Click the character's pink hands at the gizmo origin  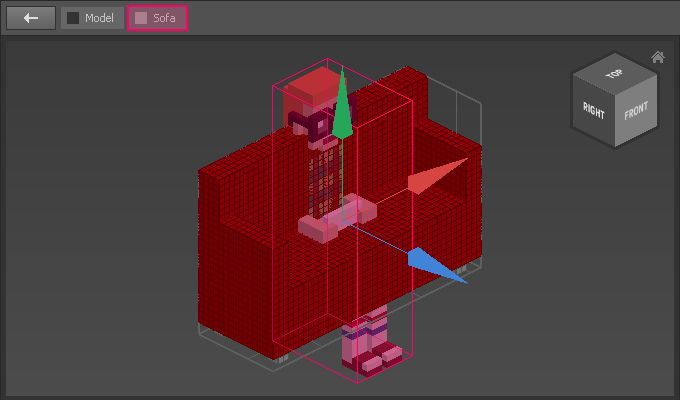tap(335, 222)
